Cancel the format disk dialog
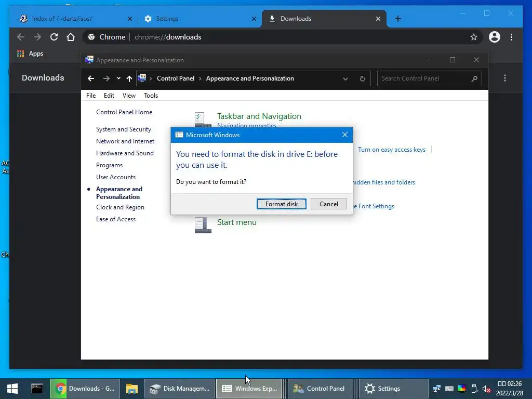Screen dimensions: 532x399 click(x=328, y=204)
